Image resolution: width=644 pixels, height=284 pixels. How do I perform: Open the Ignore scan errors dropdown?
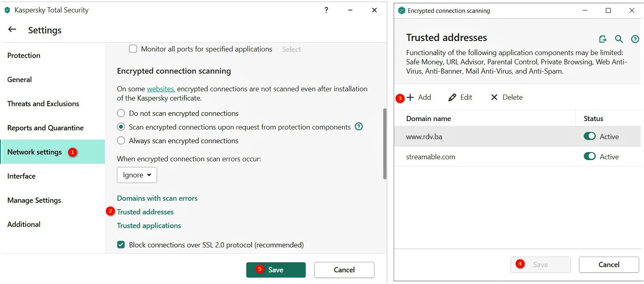137,175
